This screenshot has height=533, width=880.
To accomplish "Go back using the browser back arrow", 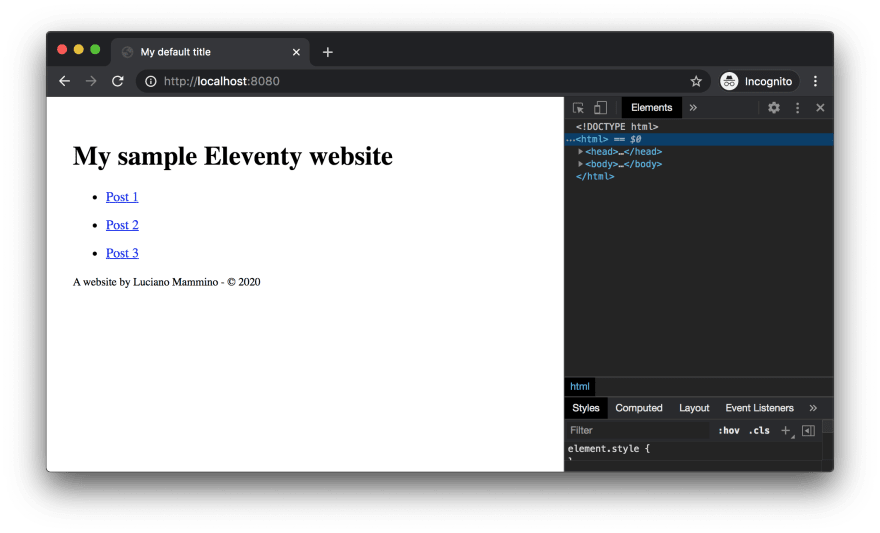I will pos(65,81).
